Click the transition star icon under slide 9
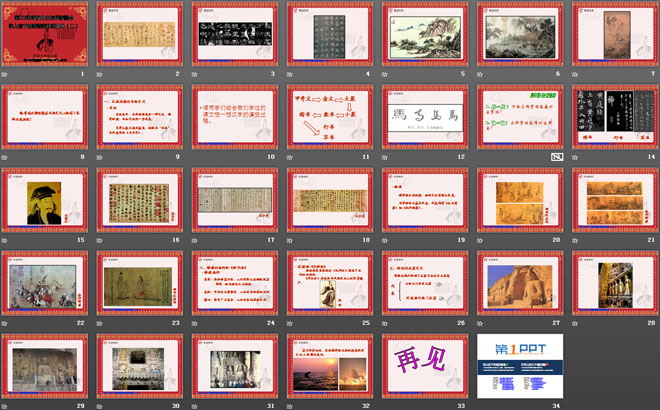Screen dimensions: 660x410 [99, 157]
